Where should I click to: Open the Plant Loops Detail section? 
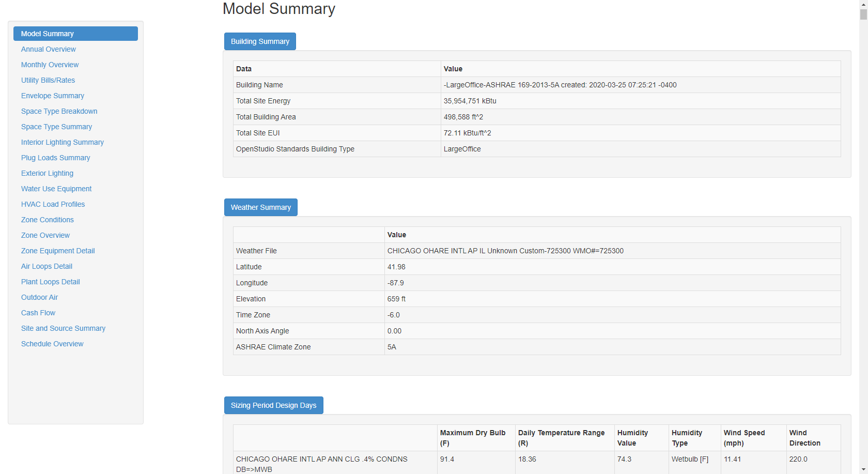tap(50, 282)
